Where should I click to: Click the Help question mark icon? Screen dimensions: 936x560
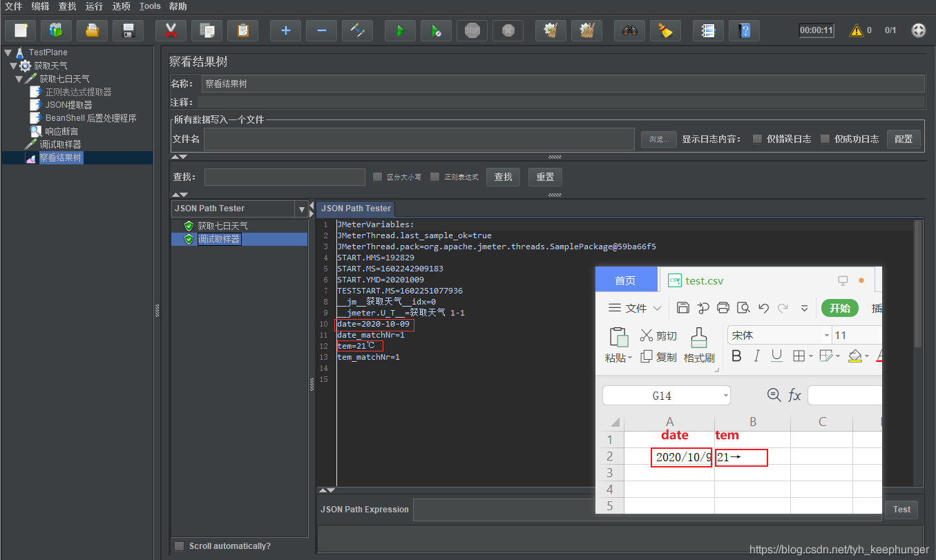pos(744,30)
